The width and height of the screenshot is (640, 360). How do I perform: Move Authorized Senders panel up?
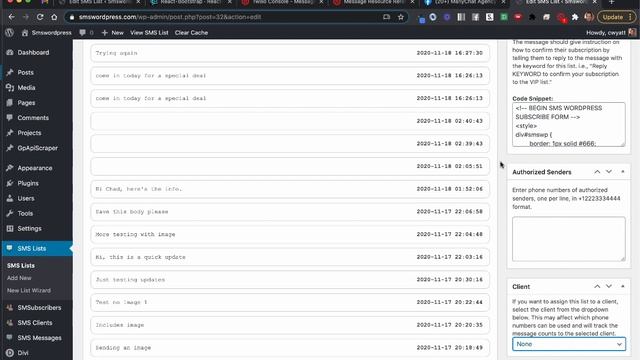click(x=597, y=172)
